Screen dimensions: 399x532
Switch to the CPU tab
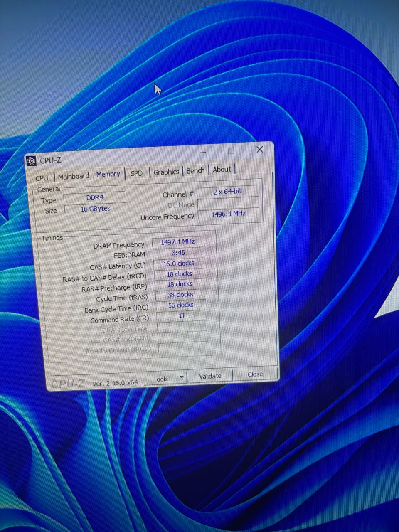point(42,178)
